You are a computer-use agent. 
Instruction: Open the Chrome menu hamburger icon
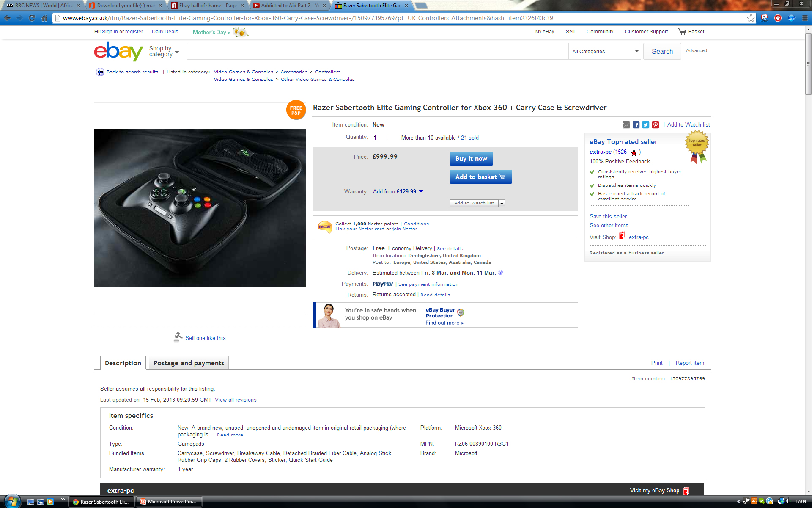pos(805,18)
